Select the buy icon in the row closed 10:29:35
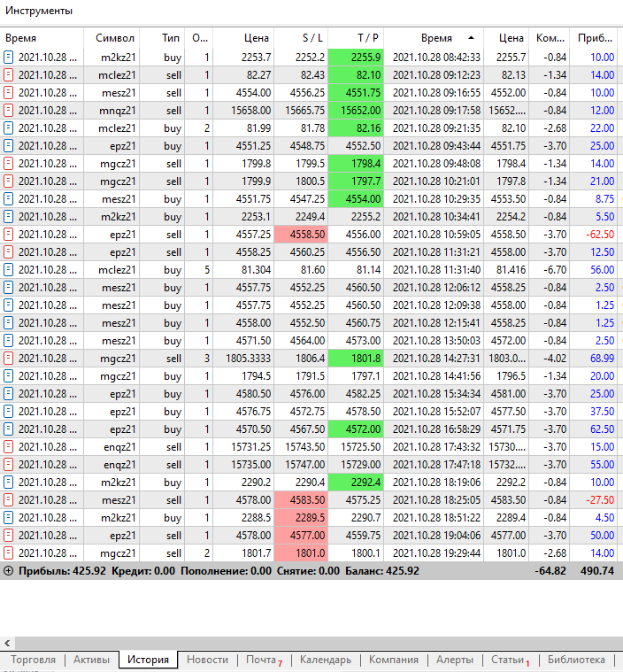The width and height of the screenshot is (623, 672). (8, 199)
